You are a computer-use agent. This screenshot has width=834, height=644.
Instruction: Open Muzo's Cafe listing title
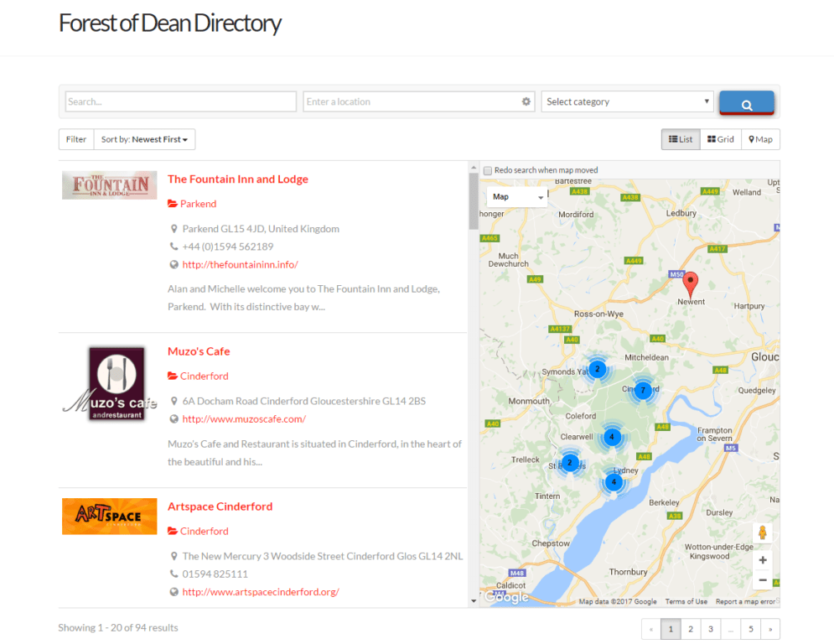click(199, 351)
